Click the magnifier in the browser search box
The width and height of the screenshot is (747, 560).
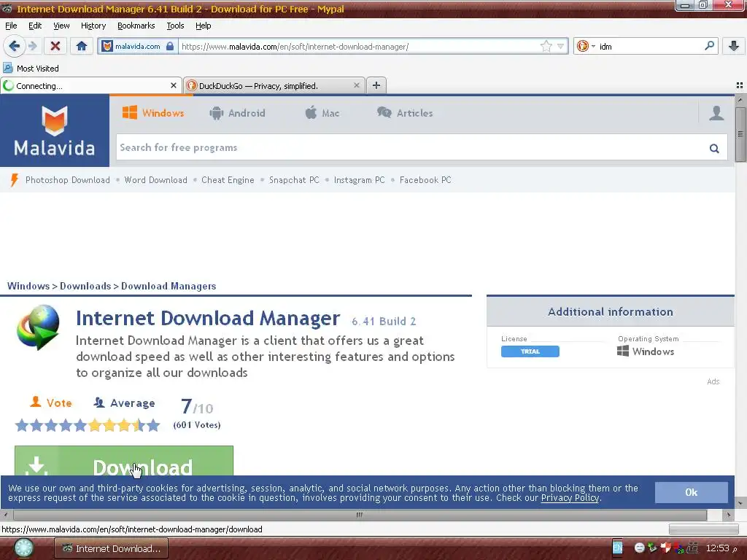709,46
